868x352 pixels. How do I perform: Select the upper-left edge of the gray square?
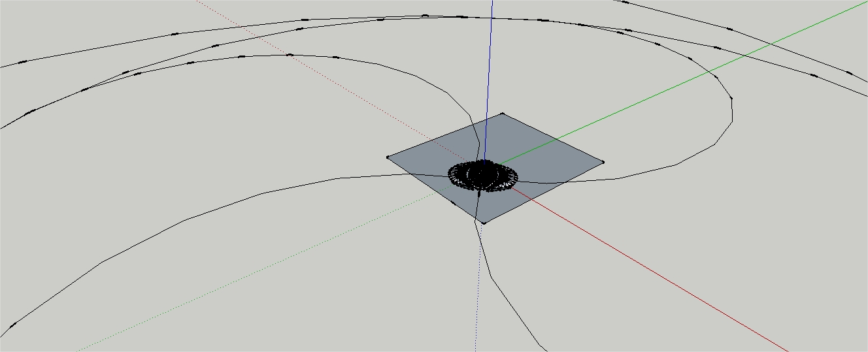coord(444,135)
